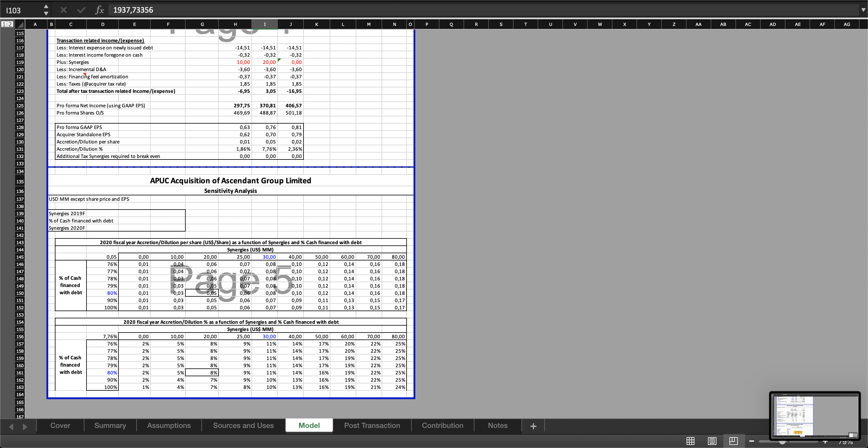
Task: Select column D header
Action: [102, 24]
